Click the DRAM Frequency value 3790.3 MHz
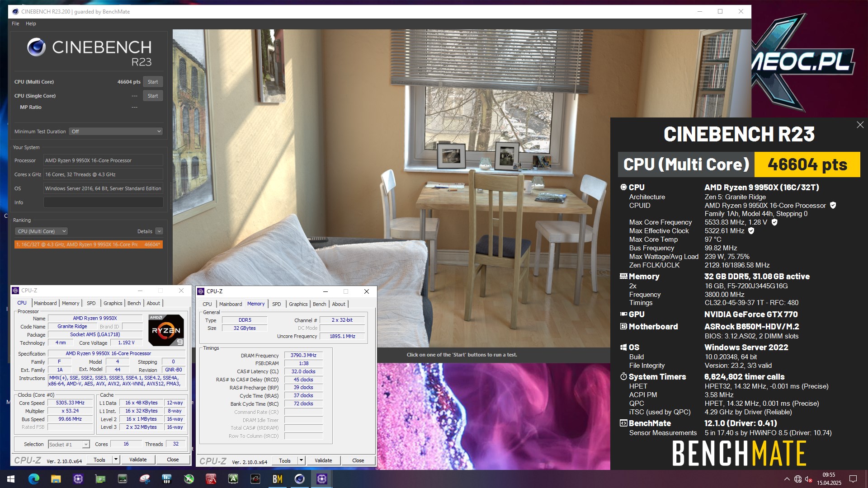Viewport: 868px width, 488px height. coord(303,355)
